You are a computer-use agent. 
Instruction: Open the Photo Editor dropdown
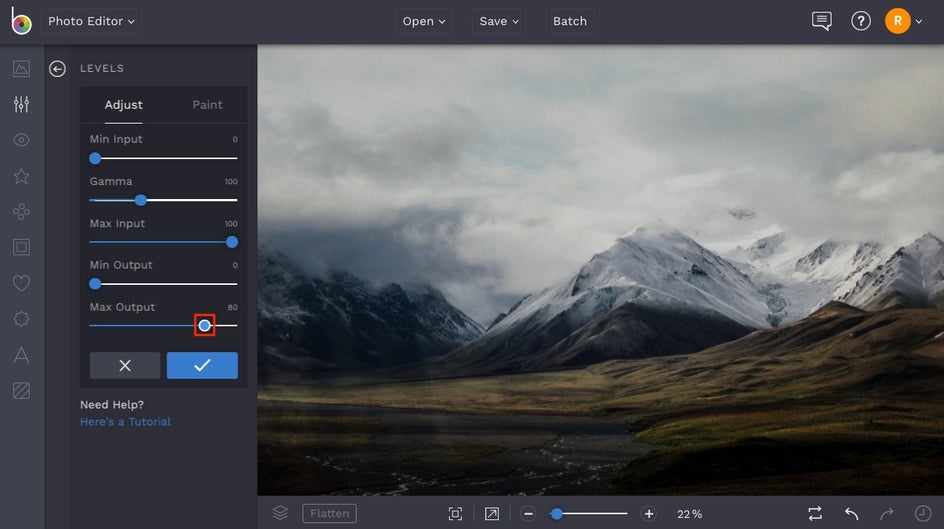click(91, 21)
